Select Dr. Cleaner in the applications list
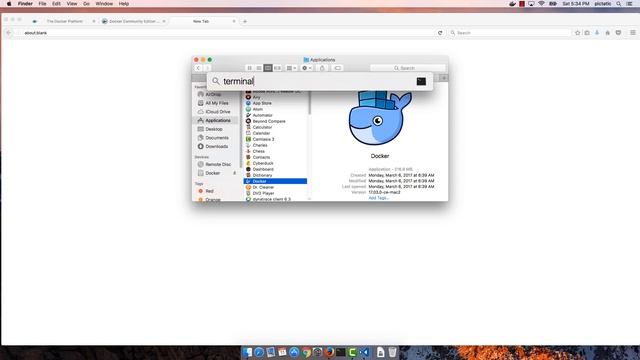Screen dimensions: 640x360 point(263,187)
